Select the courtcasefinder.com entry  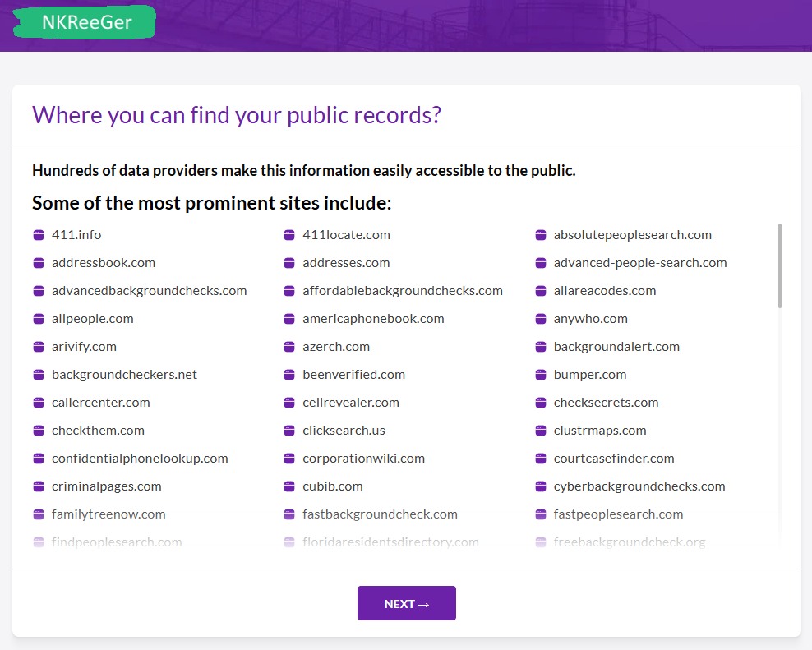(x=605, y=459)
